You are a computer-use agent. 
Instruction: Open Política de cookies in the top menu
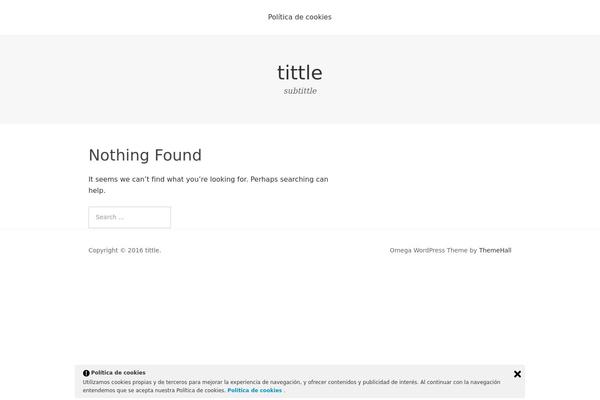[x=299, y=17]
